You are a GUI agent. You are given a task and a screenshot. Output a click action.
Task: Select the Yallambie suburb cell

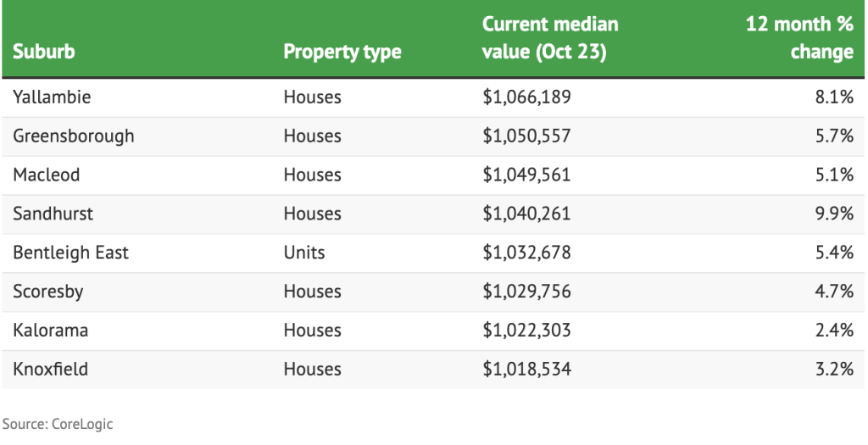pos(52,97)
